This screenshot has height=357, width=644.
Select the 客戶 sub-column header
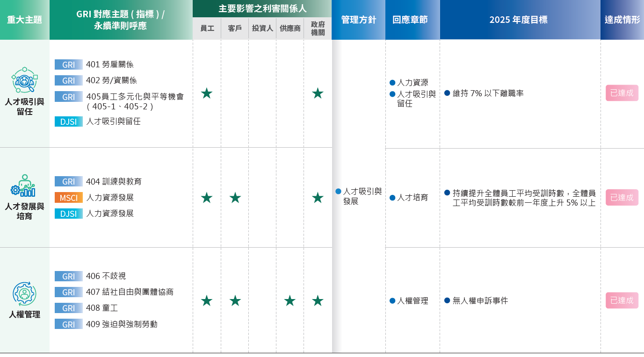pyautogui.click(x=235, y=29)
